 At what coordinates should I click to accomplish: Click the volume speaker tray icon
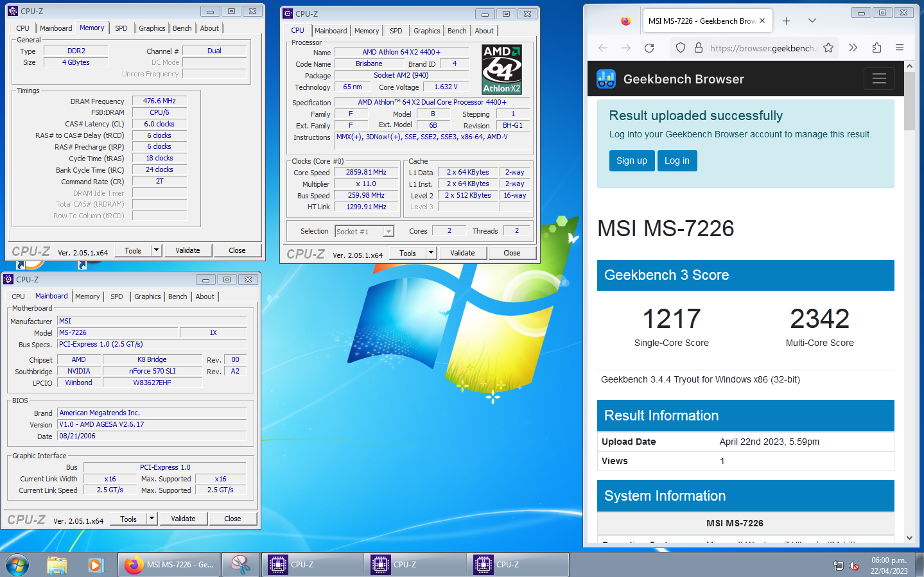(x=854, y=565)
